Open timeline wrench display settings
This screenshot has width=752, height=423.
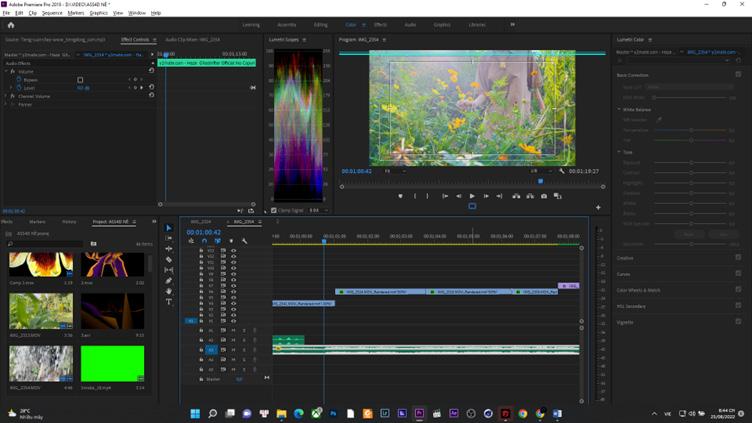(245, 241)
